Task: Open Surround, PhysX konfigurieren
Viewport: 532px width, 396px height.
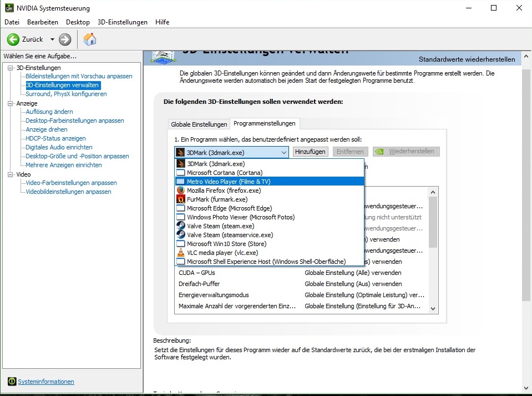Action: pos(66,94)
